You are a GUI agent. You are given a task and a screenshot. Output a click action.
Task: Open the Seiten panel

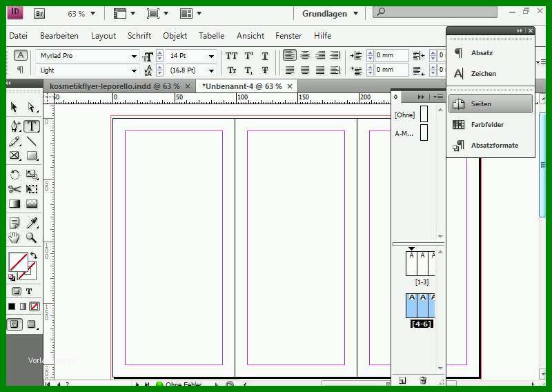pos(491,104)
